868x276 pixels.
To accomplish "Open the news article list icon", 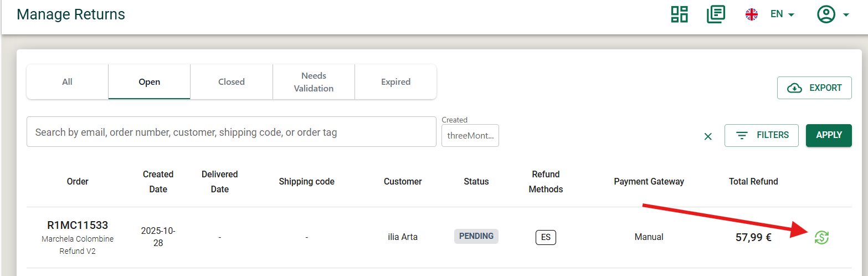I will [716, 14].
